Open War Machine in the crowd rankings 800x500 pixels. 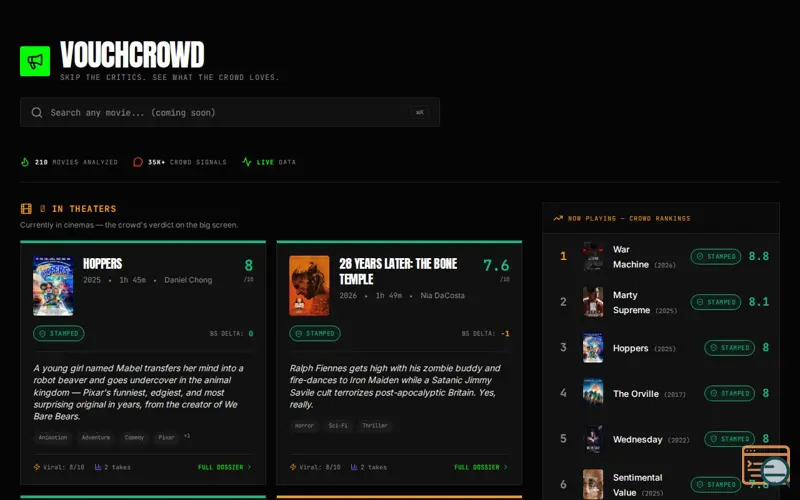(x=661, y=257)
